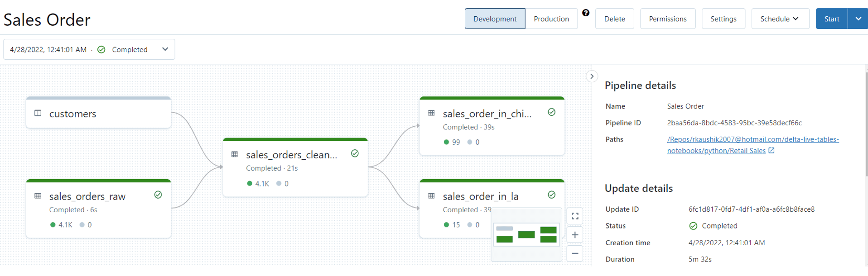Expand the Start button arrow options
The width and height of the screenshot is (868, 276).
click(858, 19)
